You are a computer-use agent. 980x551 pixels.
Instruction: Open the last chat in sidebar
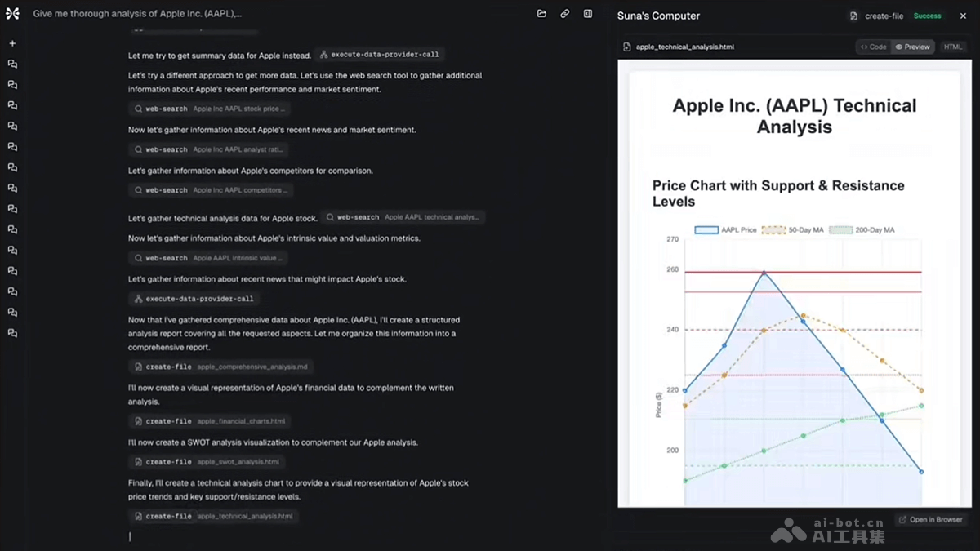coord(12,333)
